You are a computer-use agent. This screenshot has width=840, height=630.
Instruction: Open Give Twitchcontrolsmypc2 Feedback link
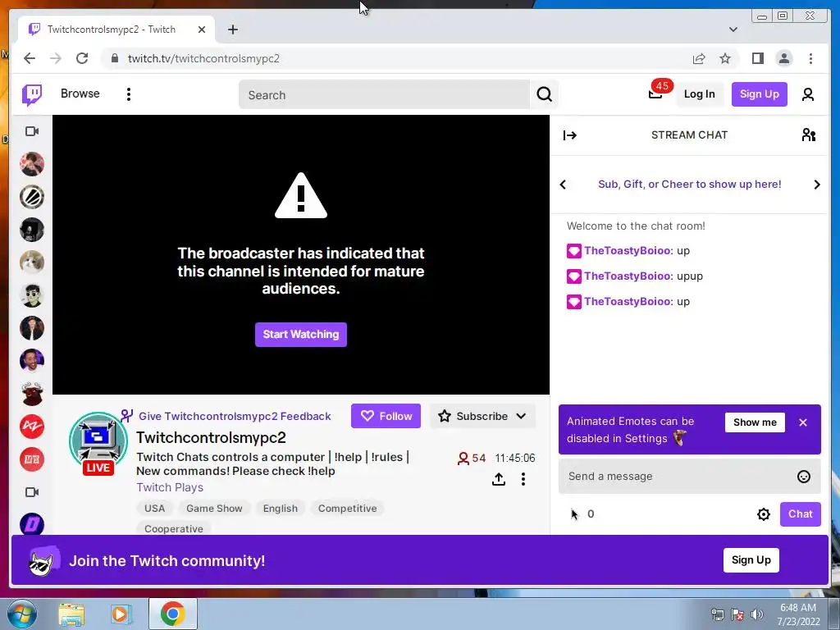point(235,416)
